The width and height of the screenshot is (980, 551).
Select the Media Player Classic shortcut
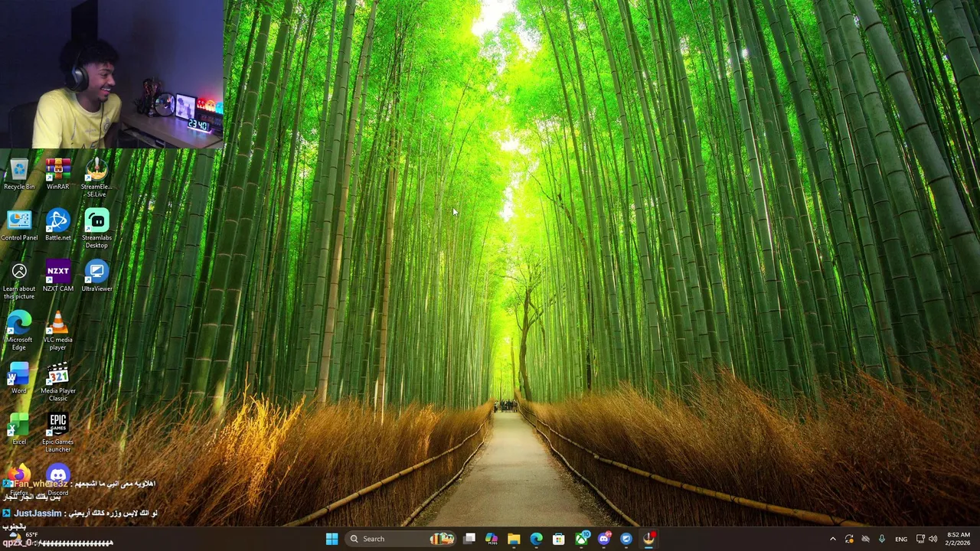(57, 383)
